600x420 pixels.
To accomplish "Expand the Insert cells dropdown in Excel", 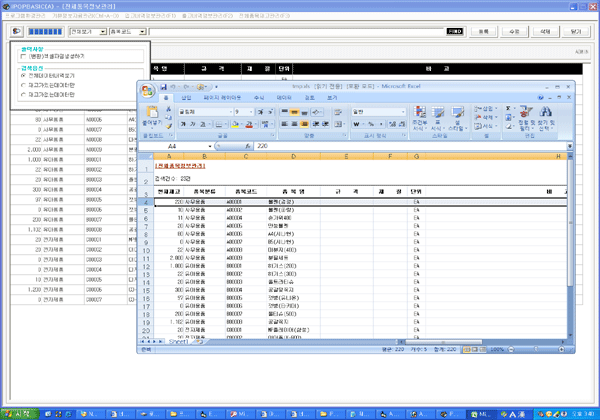I will (496, 109).
